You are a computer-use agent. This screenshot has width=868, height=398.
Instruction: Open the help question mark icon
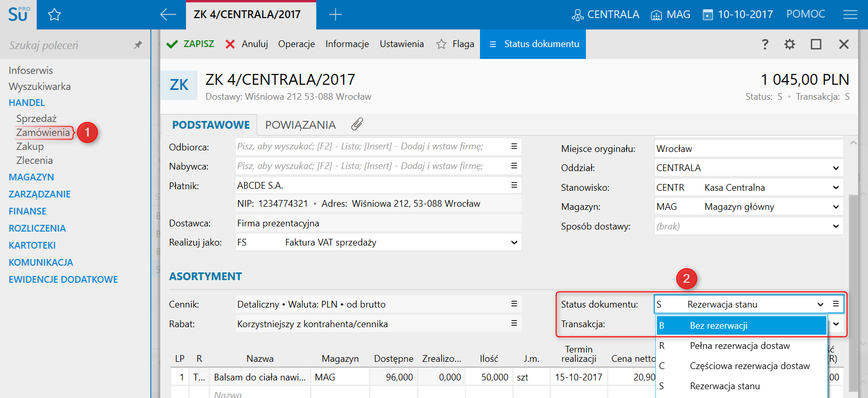[765, 44]
